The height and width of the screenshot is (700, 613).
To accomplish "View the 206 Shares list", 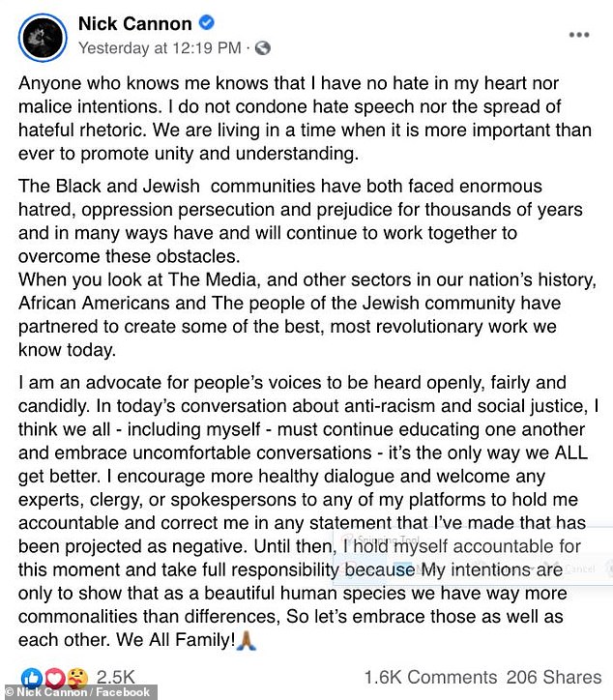I will coord(554,677).
